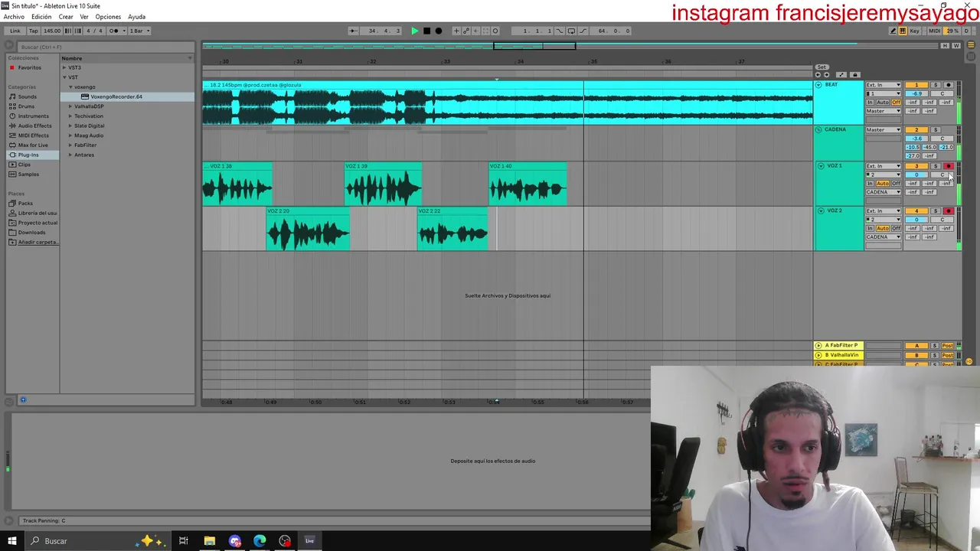980x551 pixels.
Task: Click the tempo field 145.00
Action: click(x=51, y=31)
